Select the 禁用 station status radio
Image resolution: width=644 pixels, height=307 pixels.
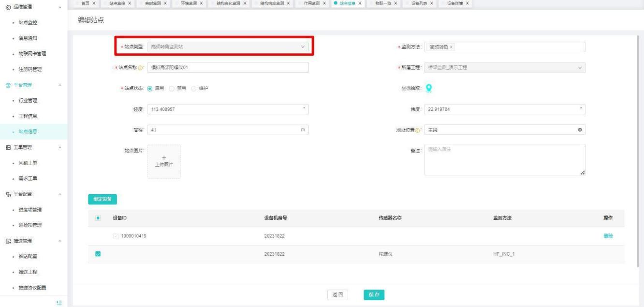point(171,89)
